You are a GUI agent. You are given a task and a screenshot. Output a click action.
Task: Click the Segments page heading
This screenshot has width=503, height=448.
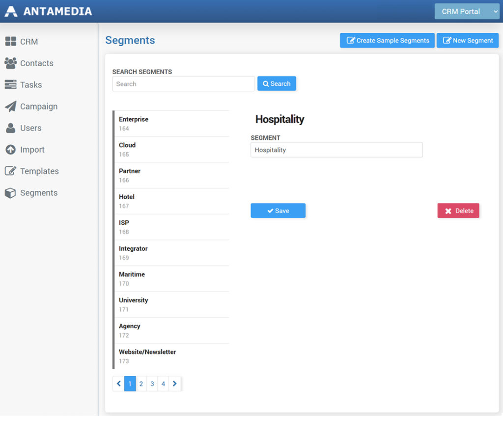coord(130,40)
